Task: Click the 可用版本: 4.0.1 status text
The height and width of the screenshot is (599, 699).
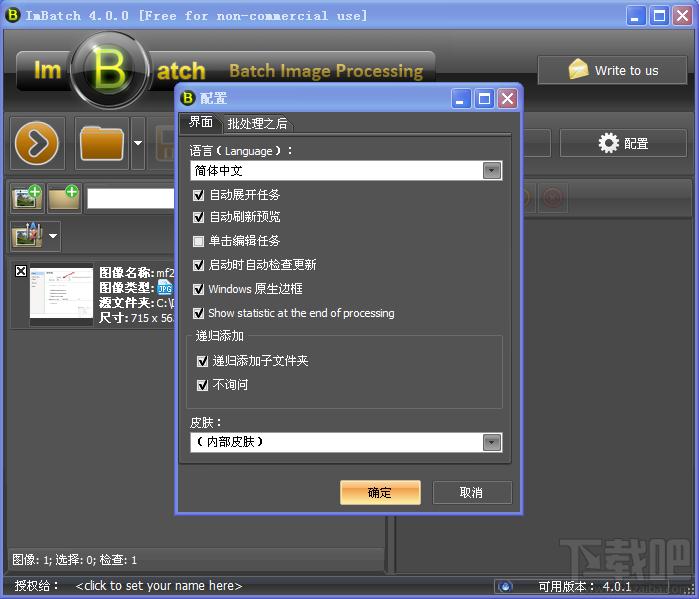Action: click(x=584, y=586)
